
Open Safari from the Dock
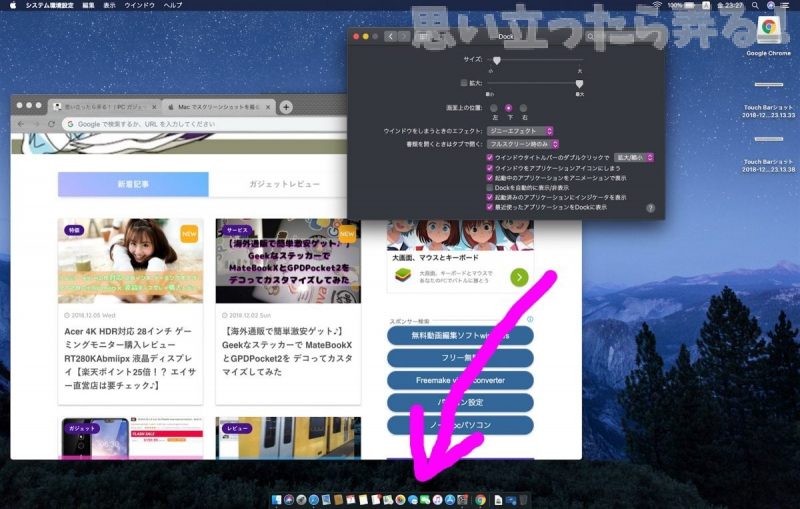point(312,498)
